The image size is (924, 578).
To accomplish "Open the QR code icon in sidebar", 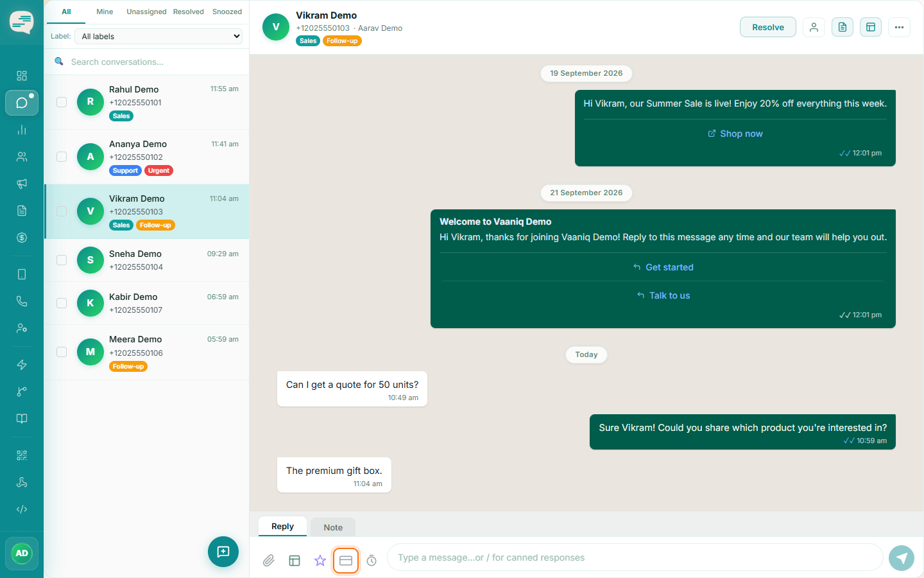I will tap(22, 455).
